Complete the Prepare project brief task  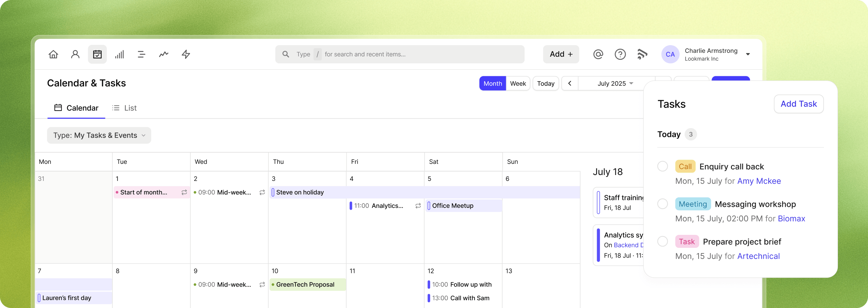tap(663, 241)
